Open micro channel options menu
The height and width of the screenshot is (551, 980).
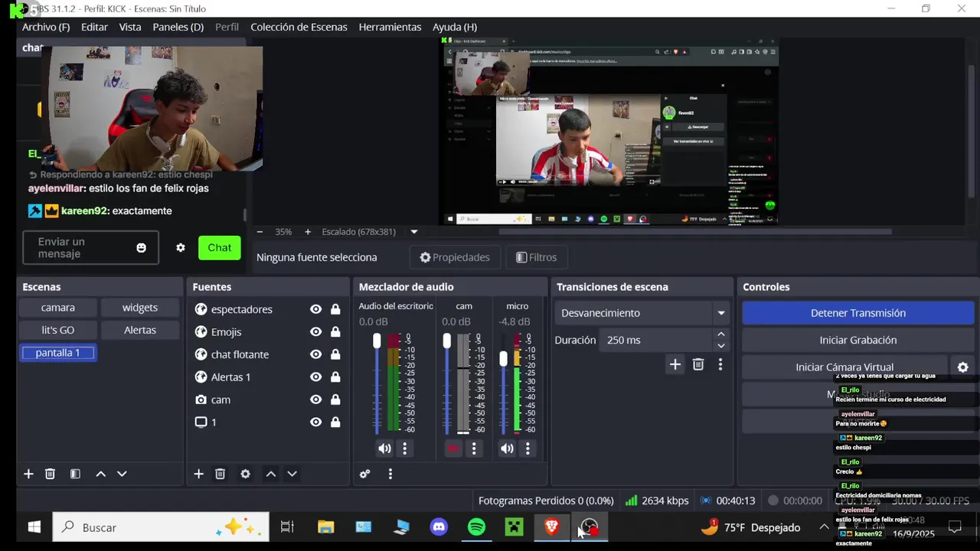[x=528, y=448]
